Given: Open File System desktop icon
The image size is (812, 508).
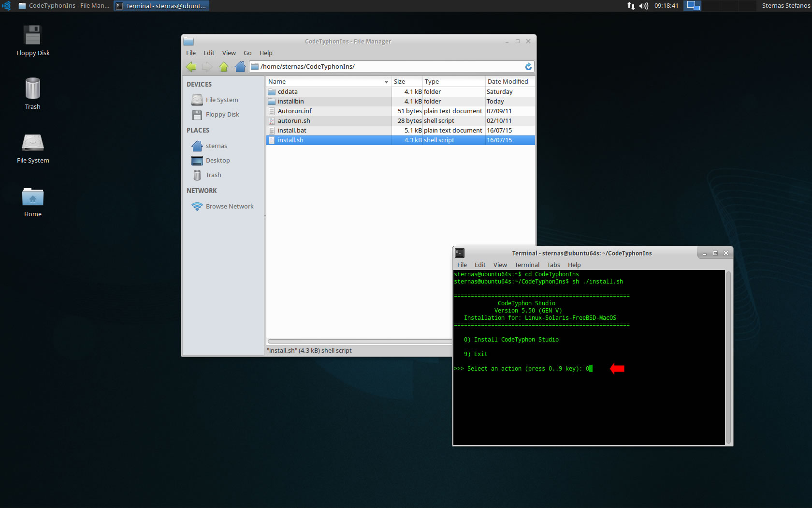Looking at the screenshot, I should tap(33, 149).
